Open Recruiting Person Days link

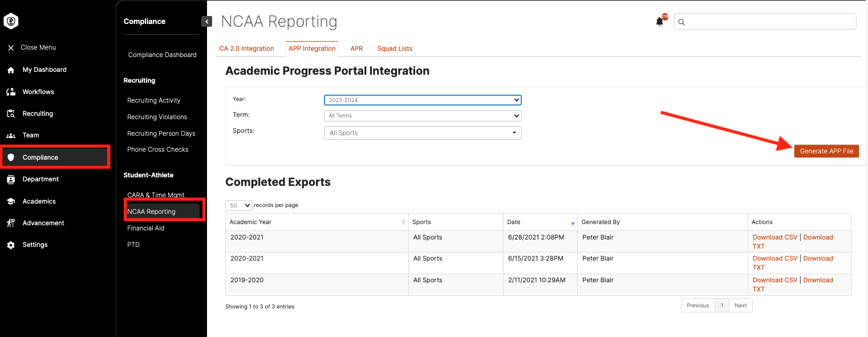(161, 134)
